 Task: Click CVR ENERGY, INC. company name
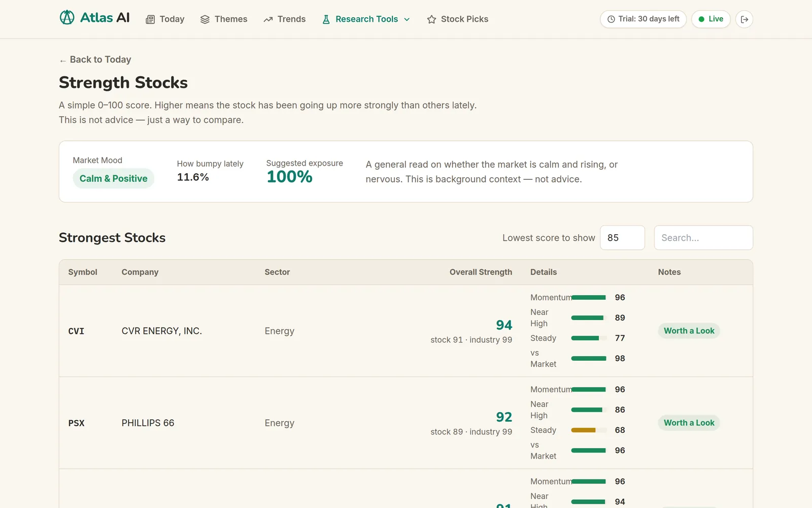pyautogui.click(x=162, y=331)
